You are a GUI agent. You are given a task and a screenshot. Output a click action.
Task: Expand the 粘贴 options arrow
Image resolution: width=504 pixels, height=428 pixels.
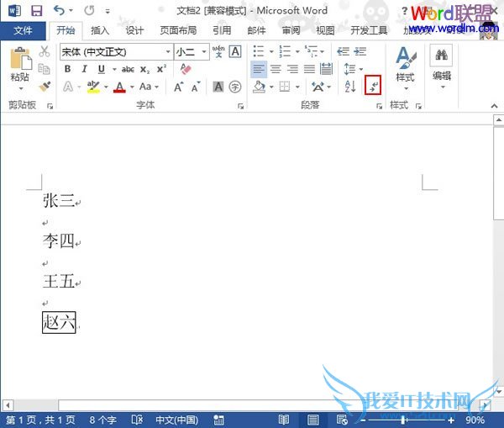pyautogui.click(x=20, y=88)
